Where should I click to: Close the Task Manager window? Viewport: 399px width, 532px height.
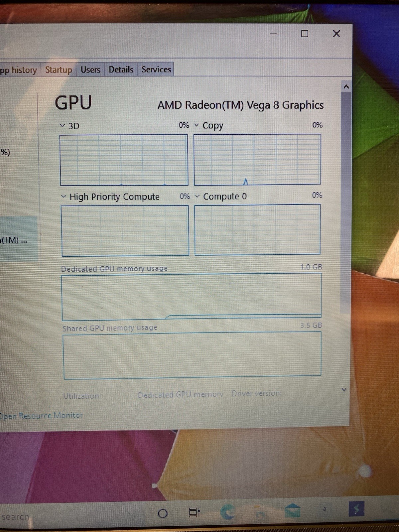336,34
